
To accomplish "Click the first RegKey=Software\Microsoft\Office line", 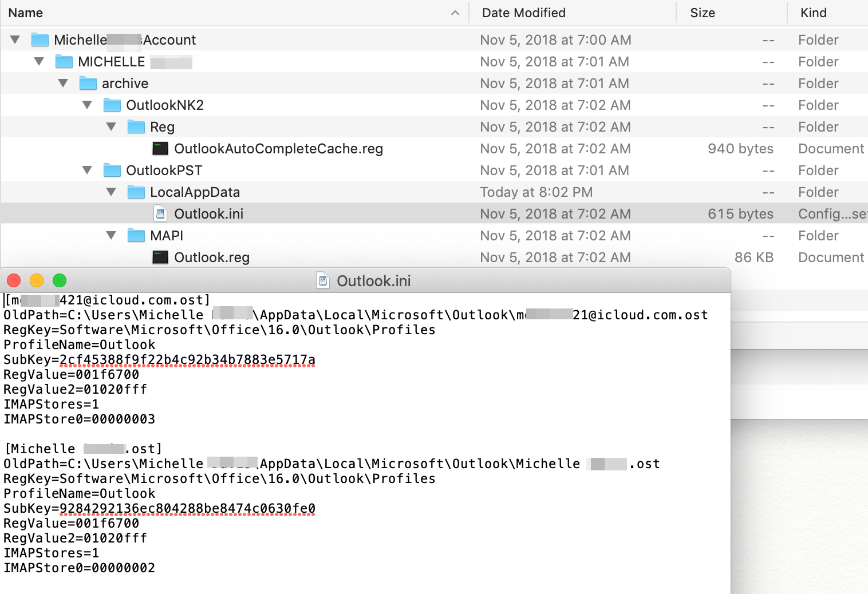I will click(x=219, y=330).
